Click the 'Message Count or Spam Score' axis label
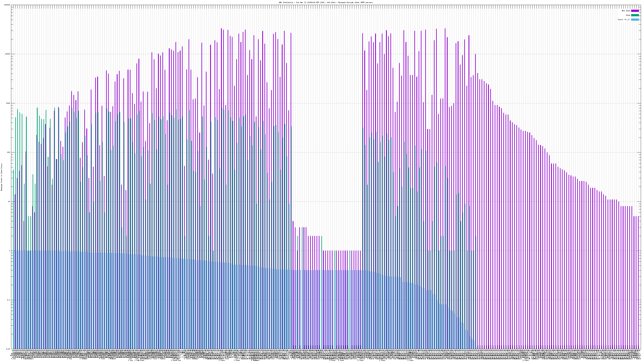This screenshot has height=362, width=644. click(1, 177)
